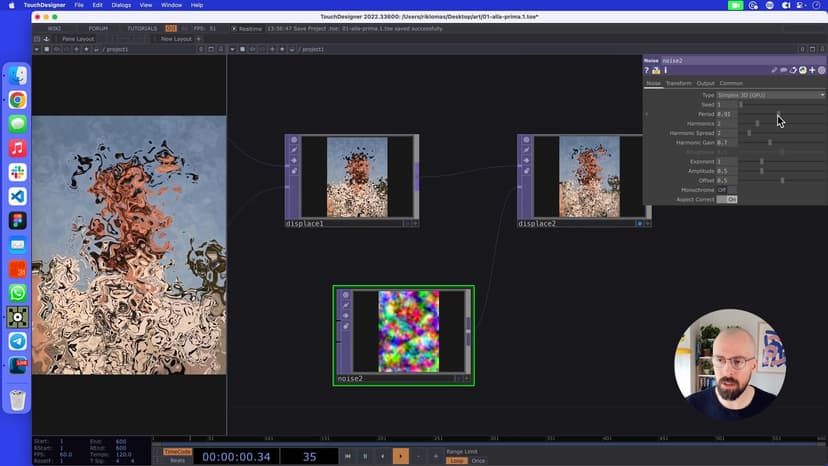Open the help icon in the noise2 parameters
The image size is (828, 466).
647,71
